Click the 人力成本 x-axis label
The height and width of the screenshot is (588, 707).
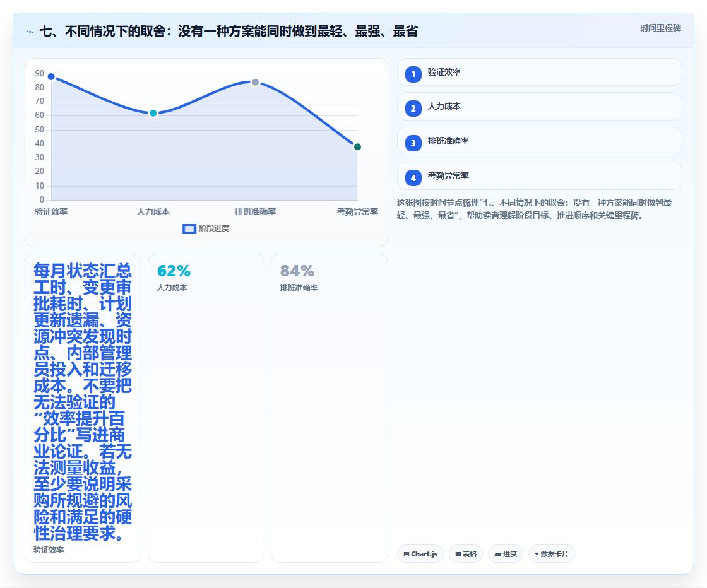pyautogui.click(x=153, y=212)
